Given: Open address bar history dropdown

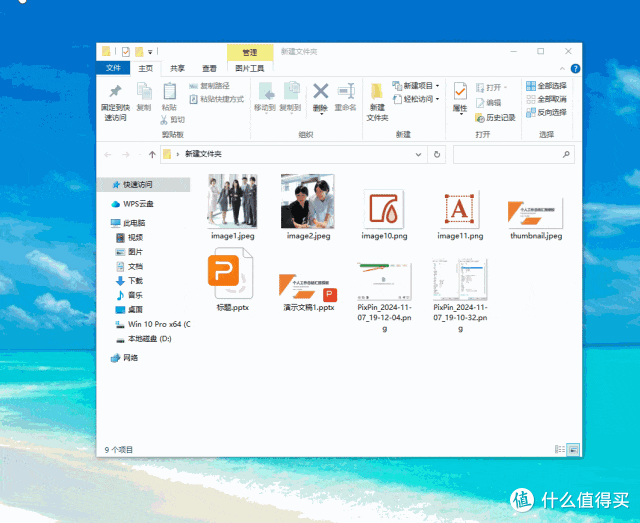Looking at the screenshot, I should point(418,155).
